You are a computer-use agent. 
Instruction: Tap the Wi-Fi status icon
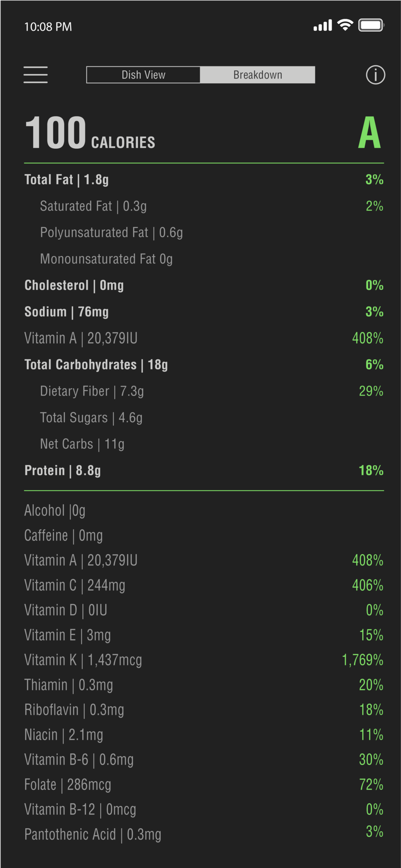click(345, 25)
